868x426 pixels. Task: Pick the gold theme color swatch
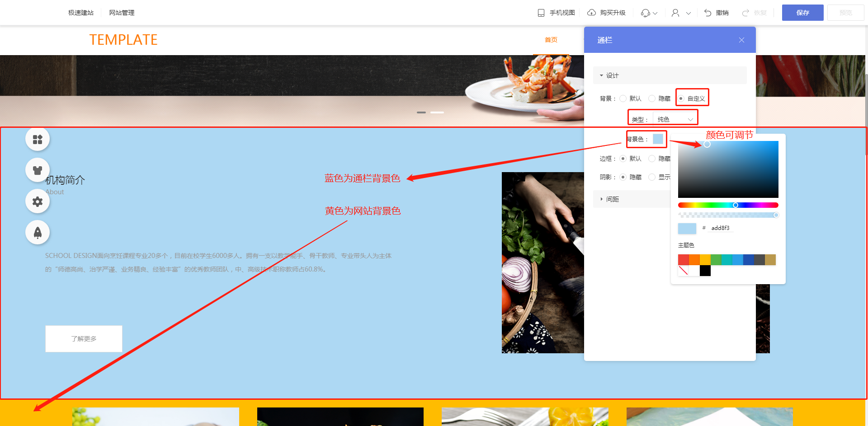(770, 260)
